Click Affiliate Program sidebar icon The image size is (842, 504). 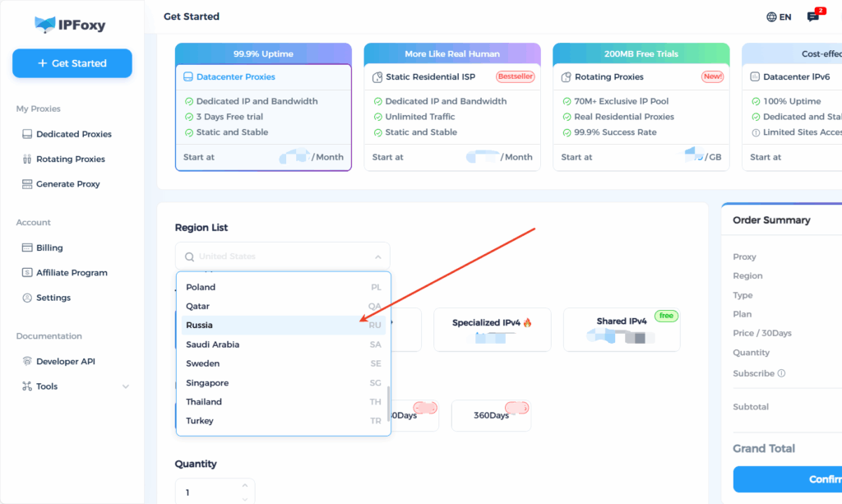click(27, 273)
